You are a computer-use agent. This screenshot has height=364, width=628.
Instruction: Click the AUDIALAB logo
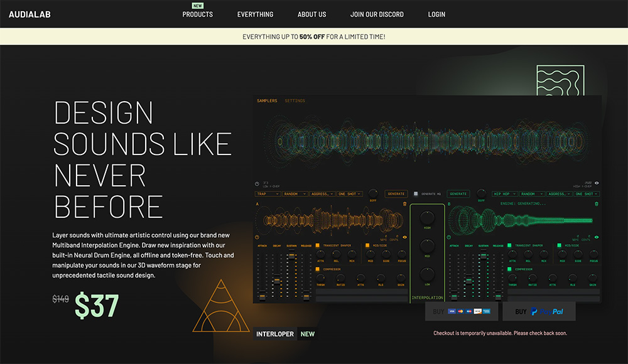tap(30, 14)
